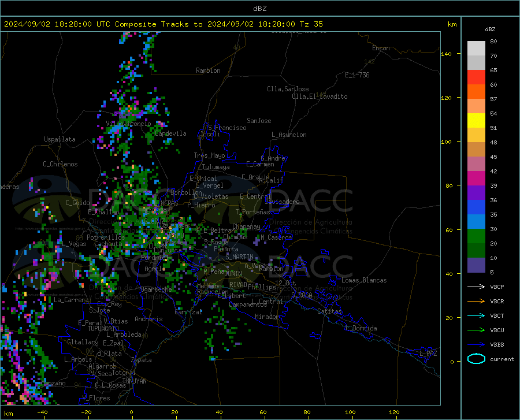Click the 'Manzano' map label
Viewport: 520px width, 420px height.
pos(53,383)
